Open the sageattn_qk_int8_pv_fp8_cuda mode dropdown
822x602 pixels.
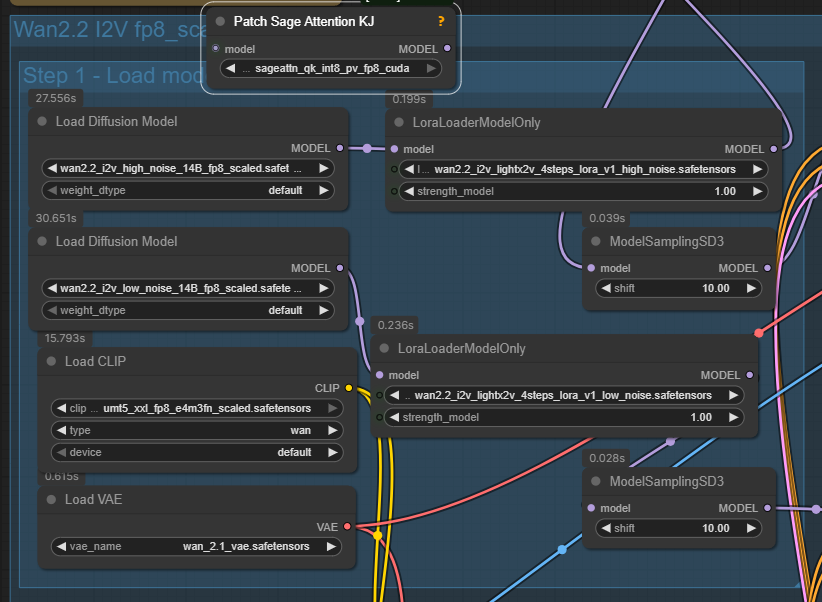331,69
